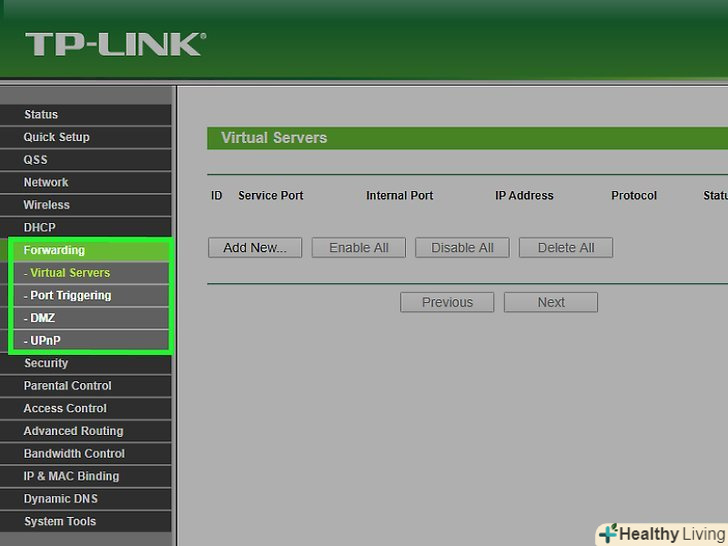The width and height of the screenshot is (728, 546).
Task: Click the IP Address column header
Action: coord(524,195)
